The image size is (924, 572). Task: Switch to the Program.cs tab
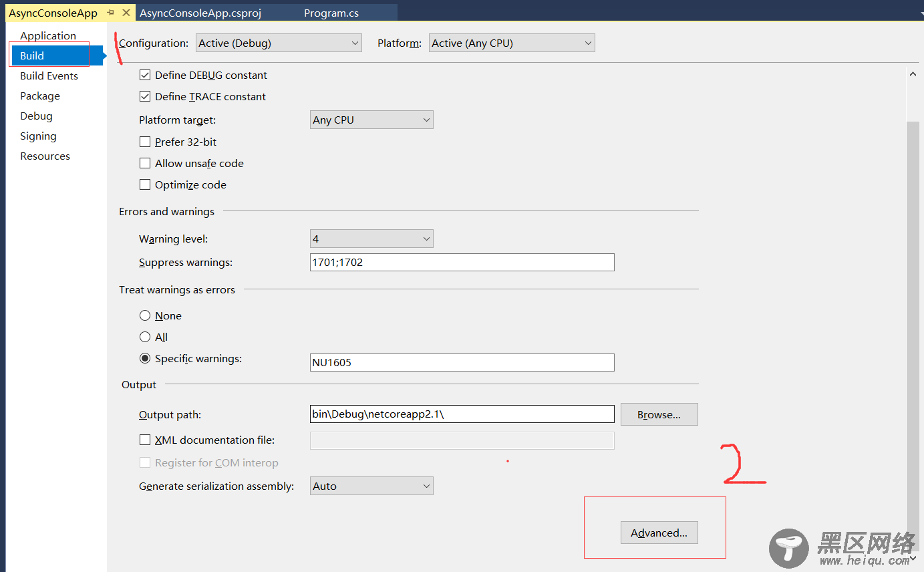(331, 13)
